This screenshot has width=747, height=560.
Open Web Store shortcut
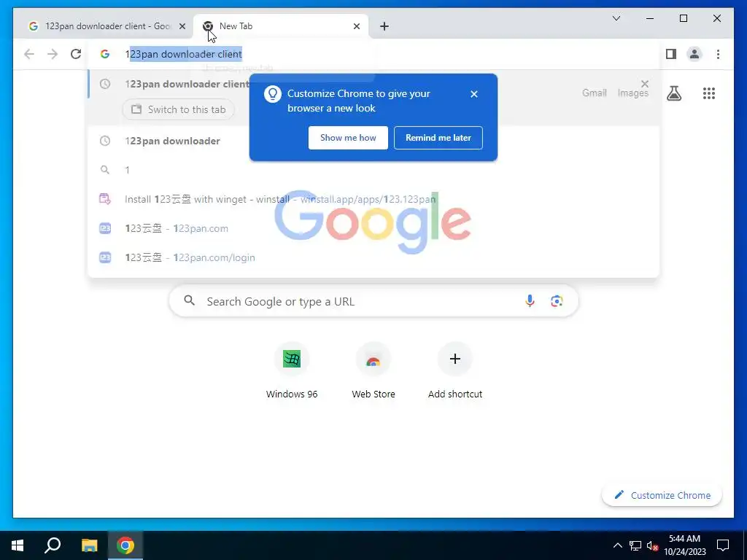click(x=373, y=370)
